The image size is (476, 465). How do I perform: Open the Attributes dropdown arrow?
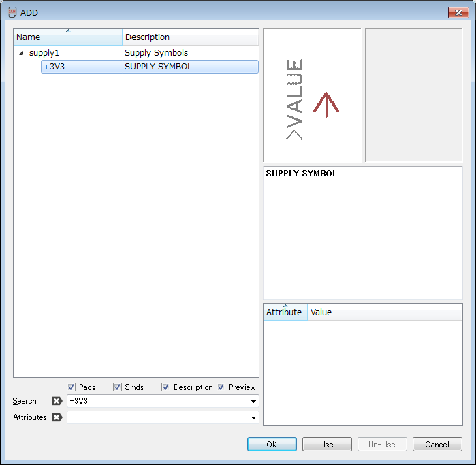(253, 417)
